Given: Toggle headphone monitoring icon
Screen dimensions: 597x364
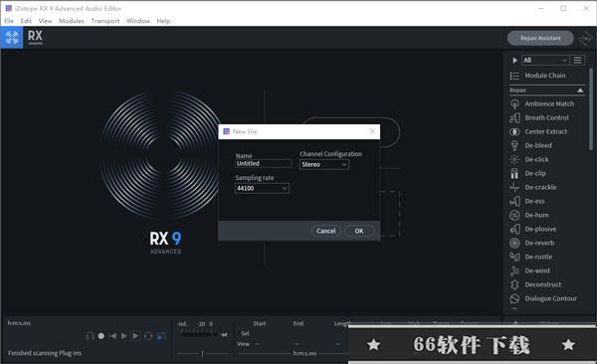Looking at the screenshot, I should point(91,336).
